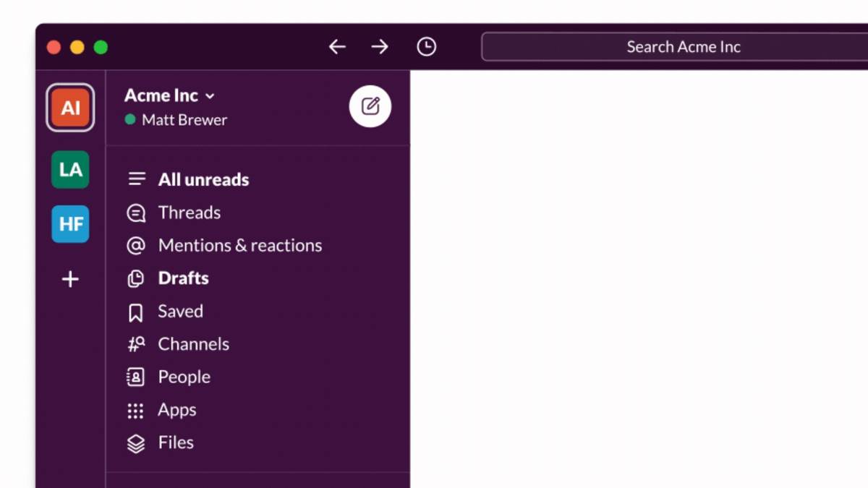This screenshot has width=868, height=488.
Task: Switch to the LA workspace
Action: (70, 170)
